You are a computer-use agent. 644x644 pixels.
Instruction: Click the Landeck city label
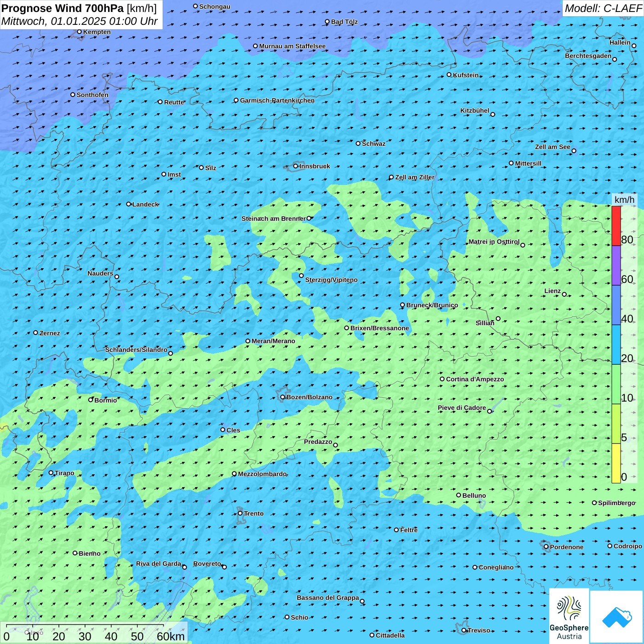point(146,204)
